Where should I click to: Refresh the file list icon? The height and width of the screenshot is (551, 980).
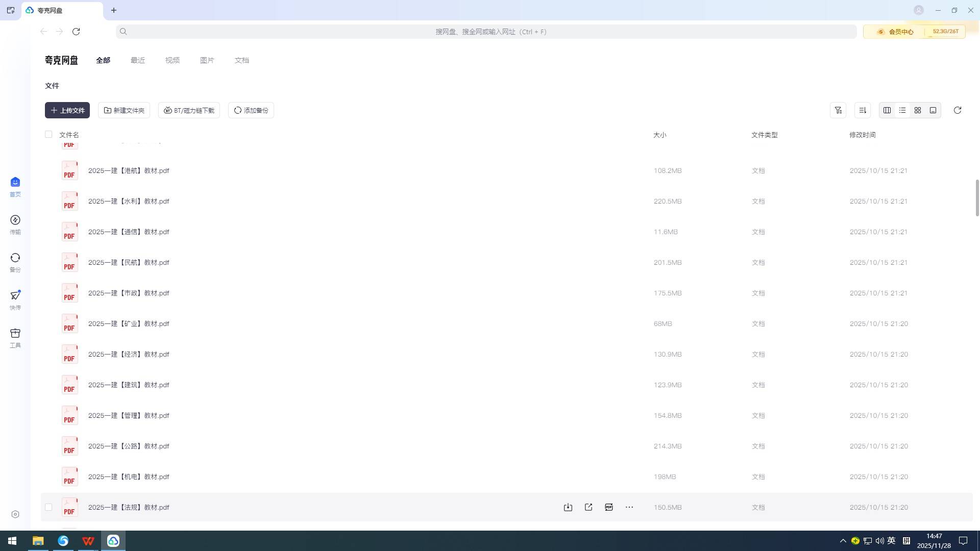pyautogui.click(x=957, y=110)
